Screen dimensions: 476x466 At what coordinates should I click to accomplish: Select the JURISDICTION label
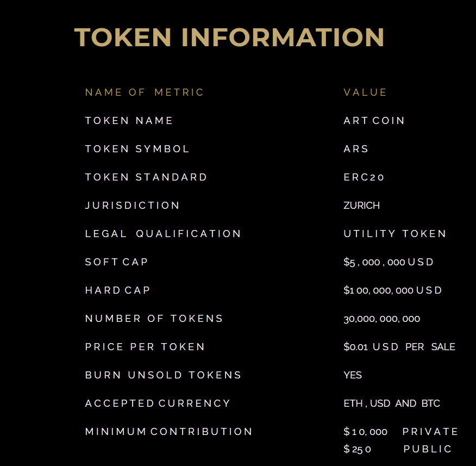point(132,206)
